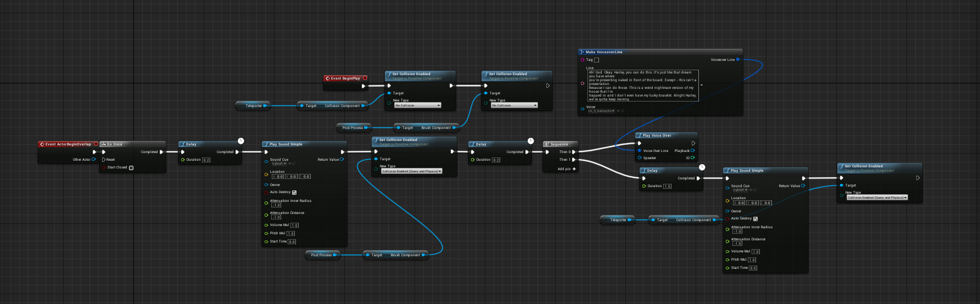This screenshot has width=980, height=304.
Task: Click the clock icon on the 1.5 duration Delay node
Action: [x=702, y=167]
